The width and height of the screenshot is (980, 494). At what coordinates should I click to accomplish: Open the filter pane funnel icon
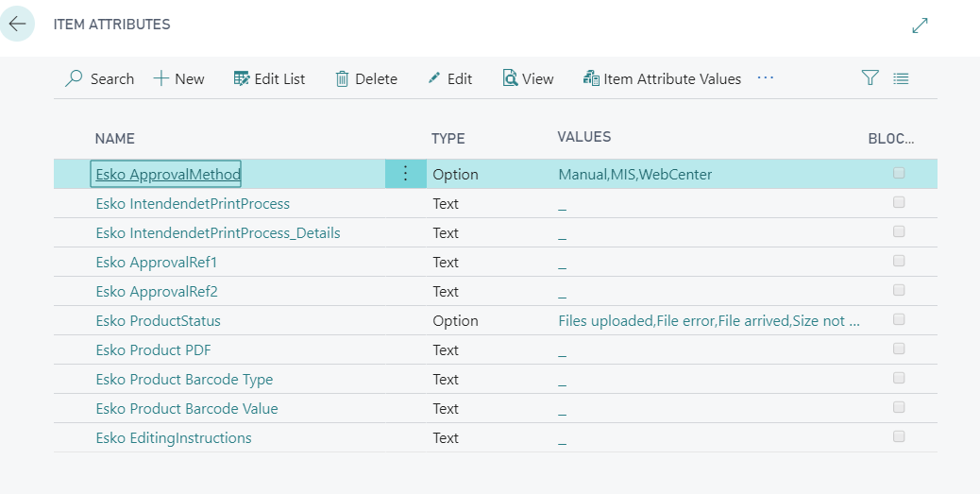[x=870, y=78]
